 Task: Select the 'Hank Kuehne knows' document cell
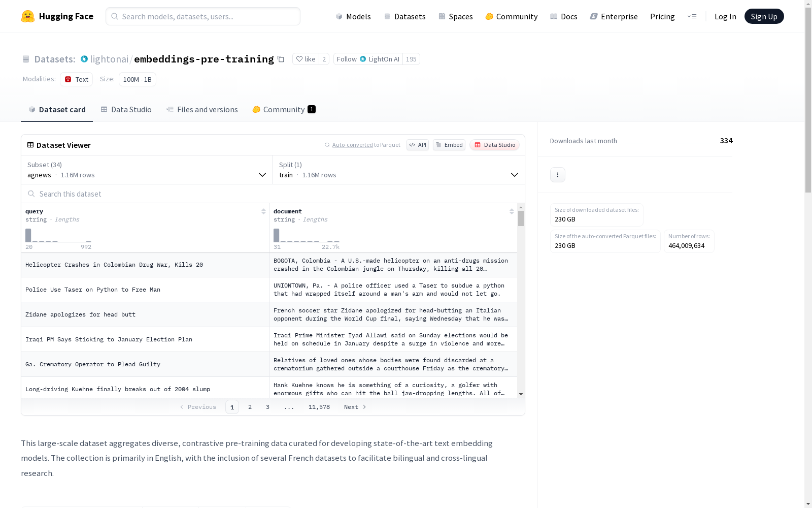[393, 388]
